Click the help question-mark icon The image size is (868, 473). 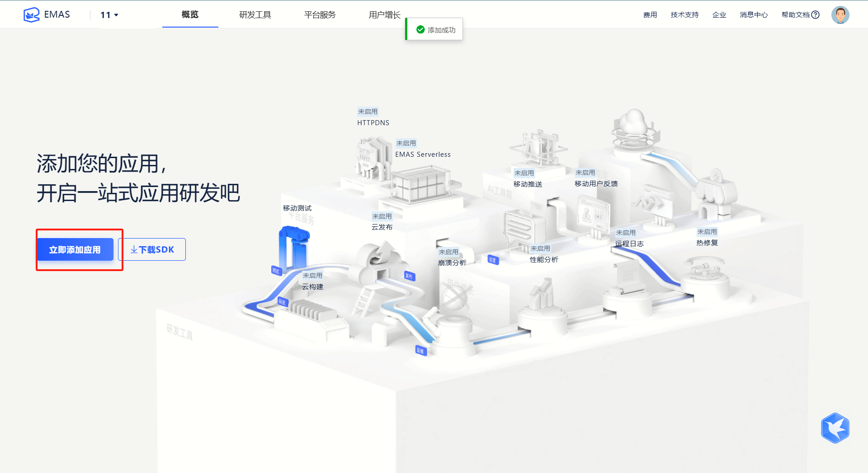[816, 15]
